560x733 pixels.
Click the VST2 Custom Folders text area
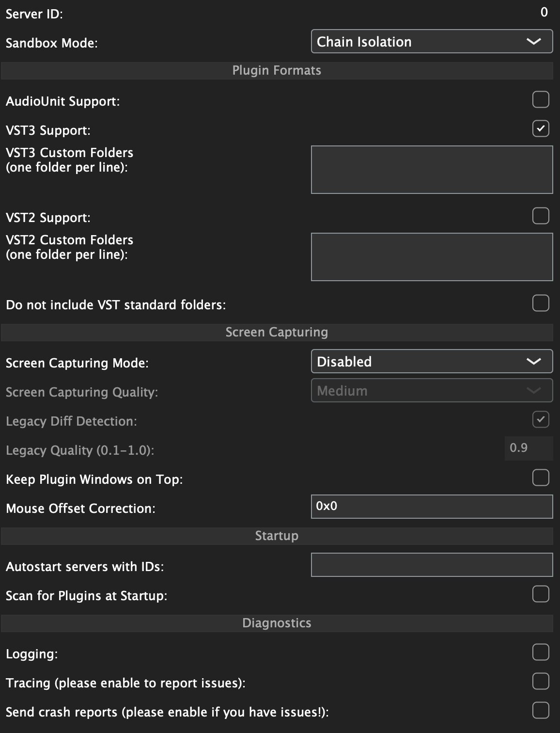tap(432, 257)
